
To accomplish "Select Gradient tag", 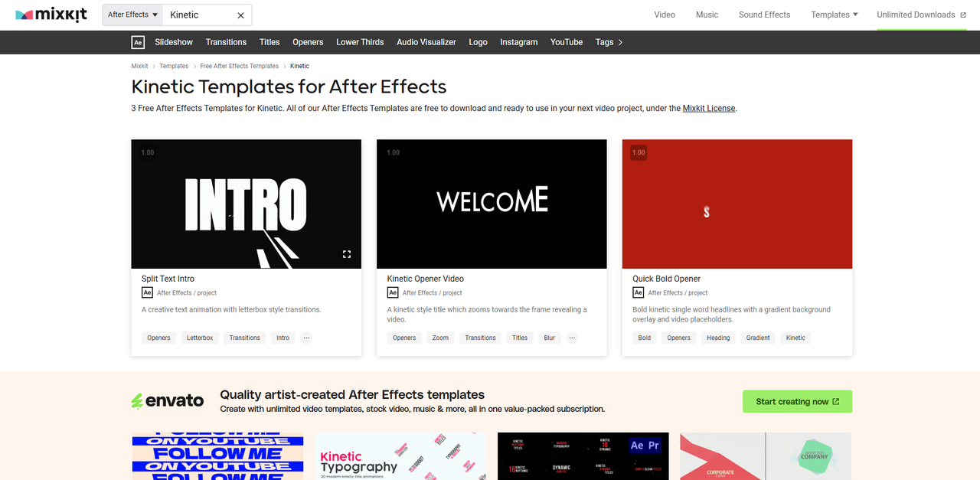I will 758,338.
